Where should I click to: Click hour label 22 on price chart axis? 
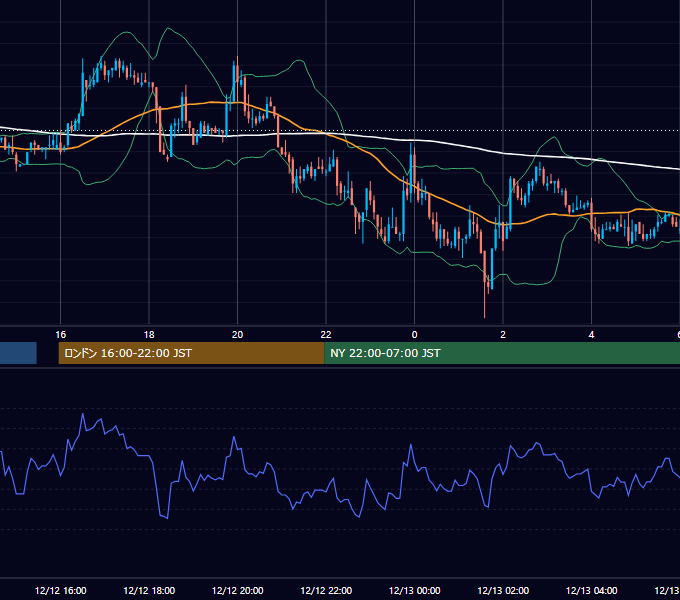[x=326, y=335]
